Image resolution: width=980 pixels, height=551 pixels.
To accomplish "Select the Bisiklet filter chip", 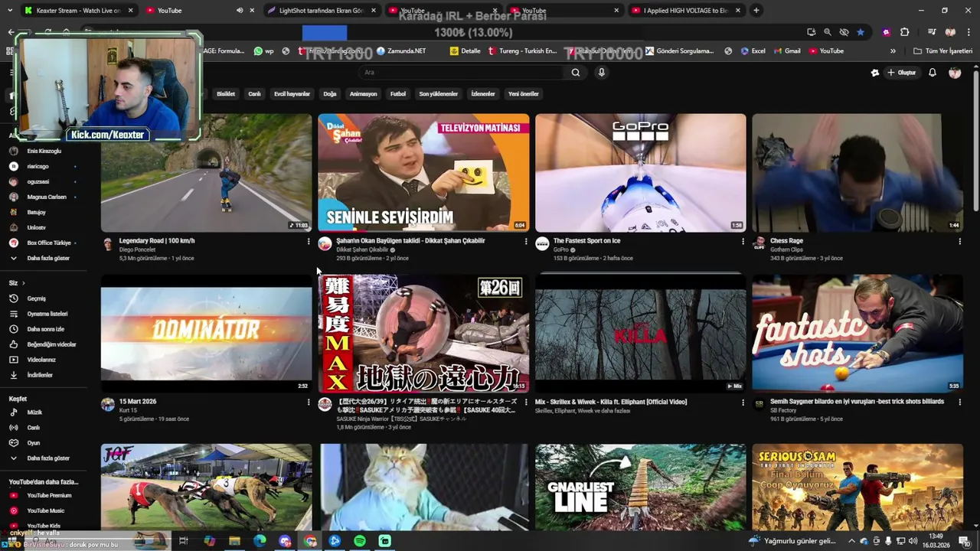I will pos(226,94).
